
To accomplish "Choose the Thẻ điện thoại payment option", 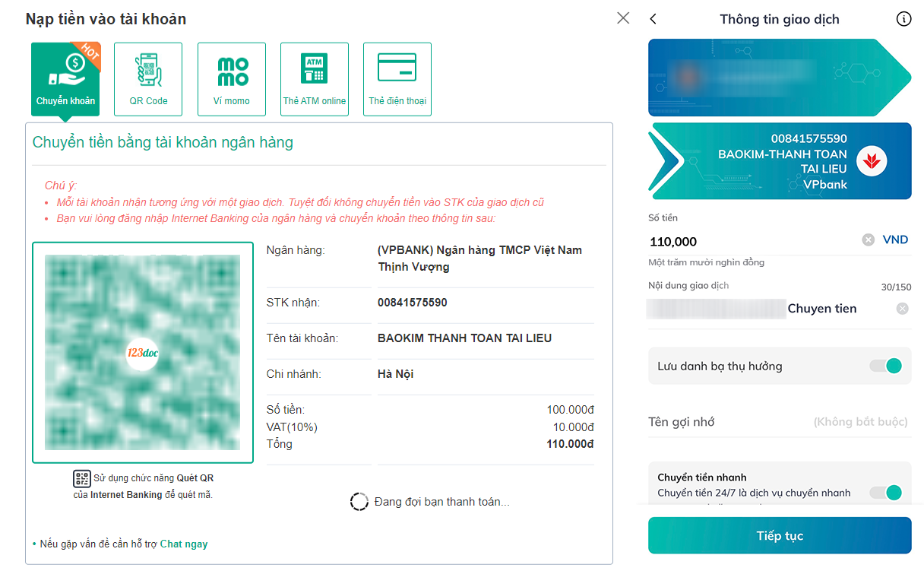I will click(397, 80).
